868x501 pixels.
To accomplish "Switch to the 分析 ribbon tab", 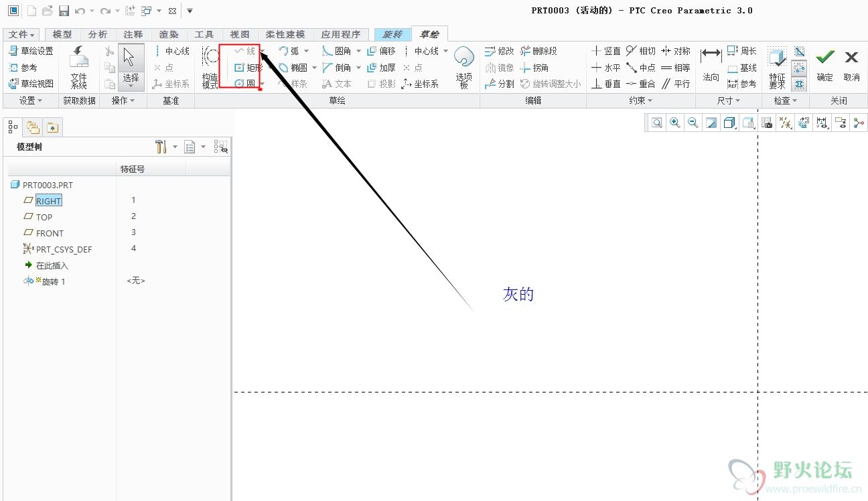I will coord(98,34).
